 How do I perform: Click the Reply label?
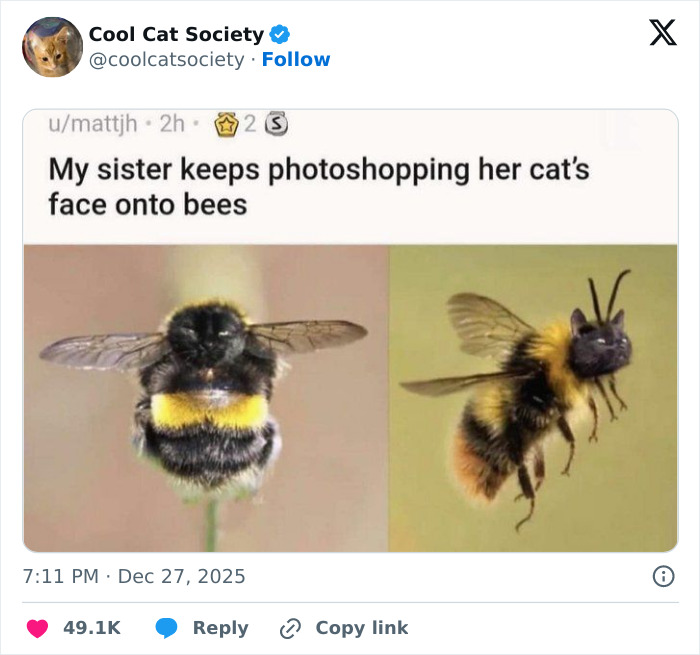coord(220,628)
